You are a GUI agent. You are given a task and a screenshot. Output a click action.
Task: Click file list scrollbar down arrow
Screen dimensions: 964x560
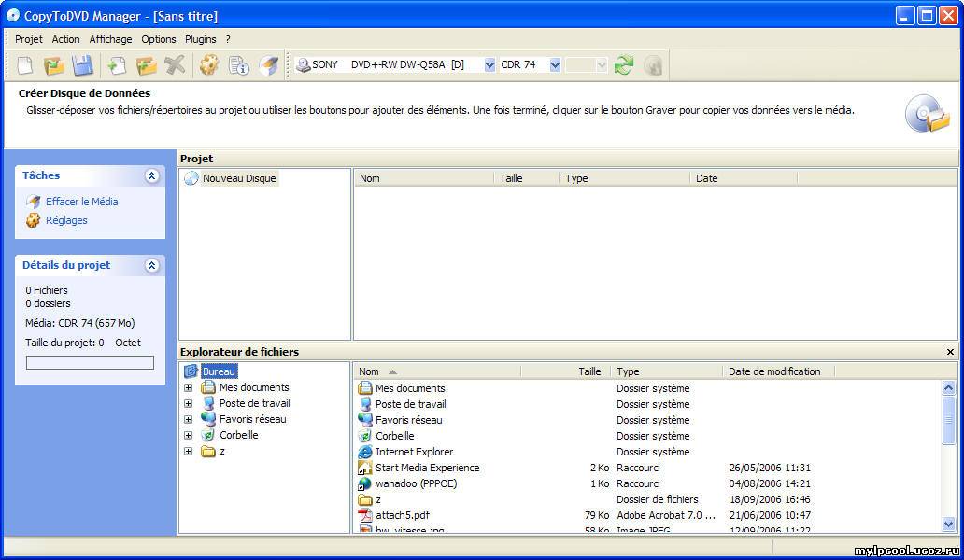948,524
